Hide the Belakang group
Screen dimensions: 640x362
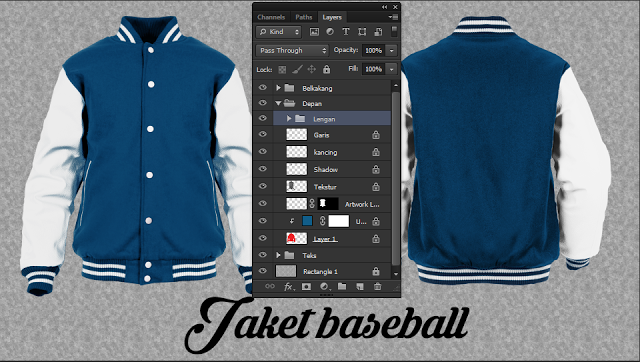click(263, 87)
